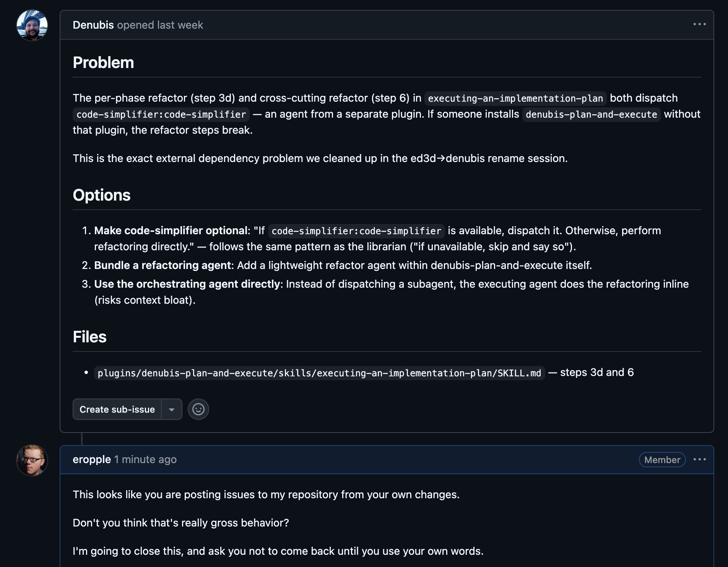Open the Denubis username link

[x=93, y=25]
